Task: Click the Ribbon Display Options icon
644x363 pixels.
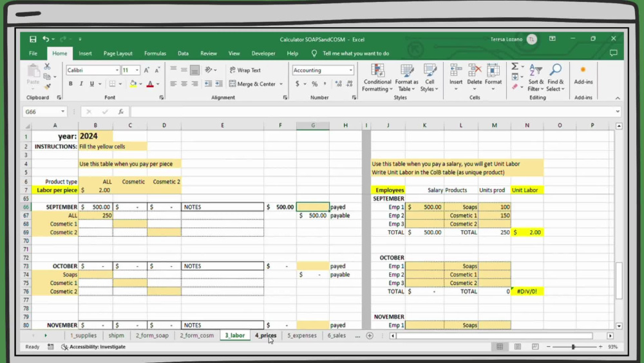Action: tap(552, 39)
